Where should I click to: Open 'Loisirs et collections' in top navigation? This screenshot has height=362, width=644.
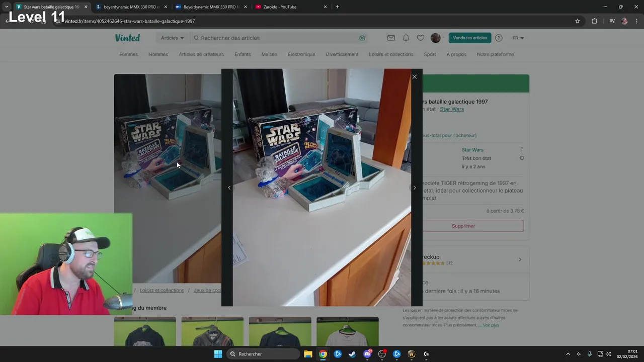(x=391, y=54)
